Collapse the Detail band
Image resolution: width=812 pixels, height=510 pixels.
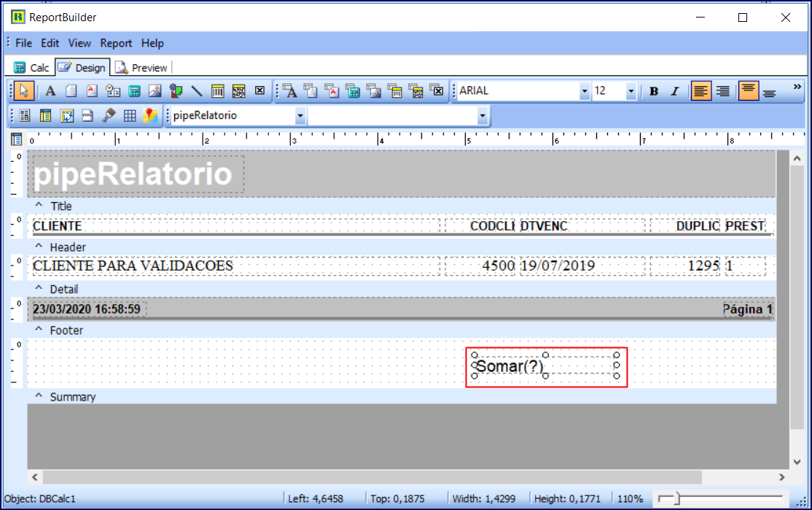pyautogui.click(x=39, y=287)
